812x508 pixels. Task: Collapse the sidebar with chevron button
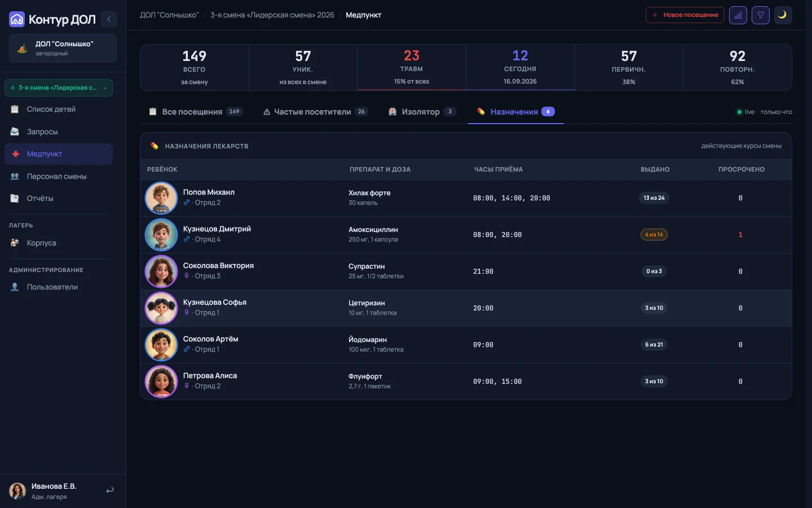pos(109,19)
